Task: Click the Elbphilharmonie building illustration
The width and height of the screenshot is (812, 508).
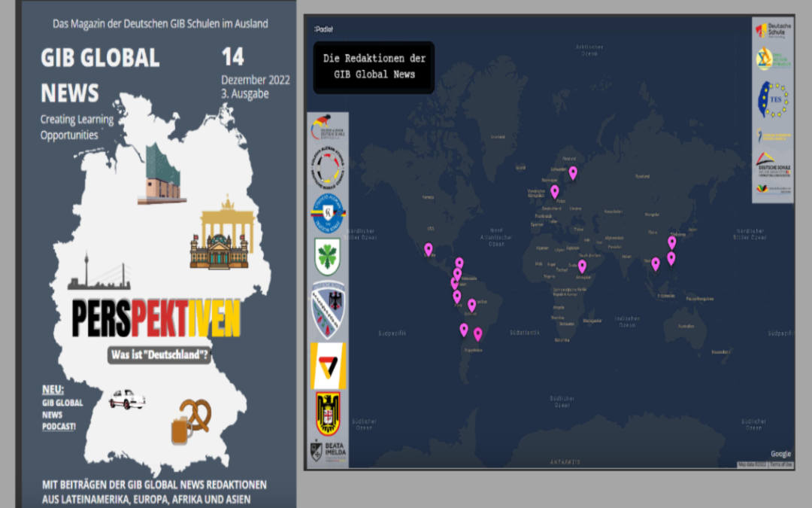Action: [x=161, y=175]
